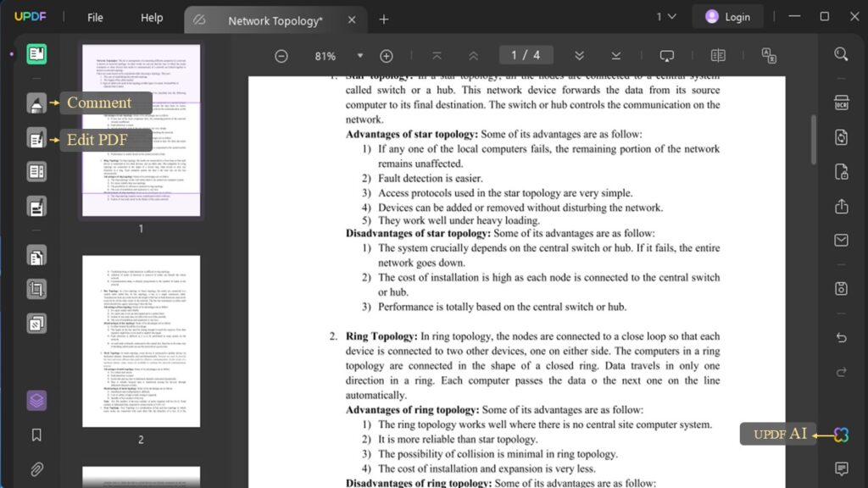The width and height of the screenshot is (868, 488).
Task: Expand the zoom level dropdown arrow
Action: 359,56
